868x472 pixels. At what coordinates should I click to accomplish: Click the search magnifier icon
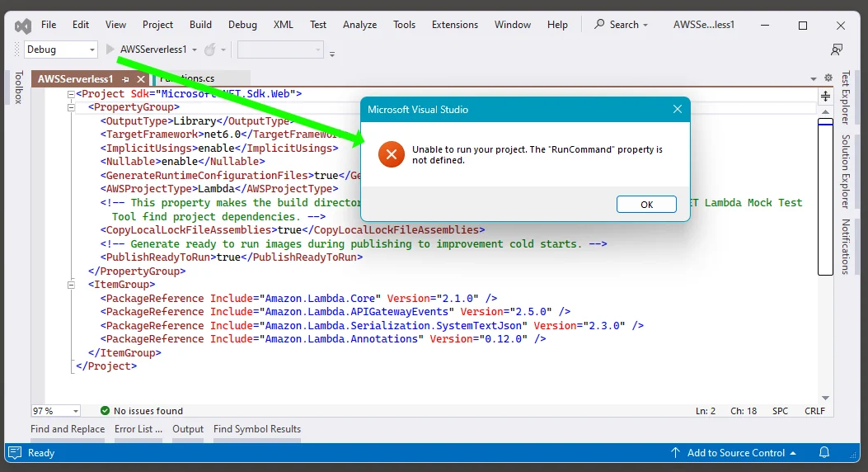(599, 25)
